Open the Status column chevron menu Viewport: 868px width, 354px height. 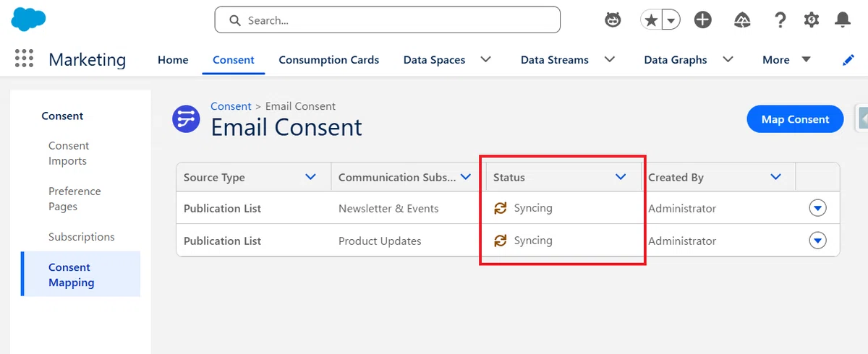[621, 176]
